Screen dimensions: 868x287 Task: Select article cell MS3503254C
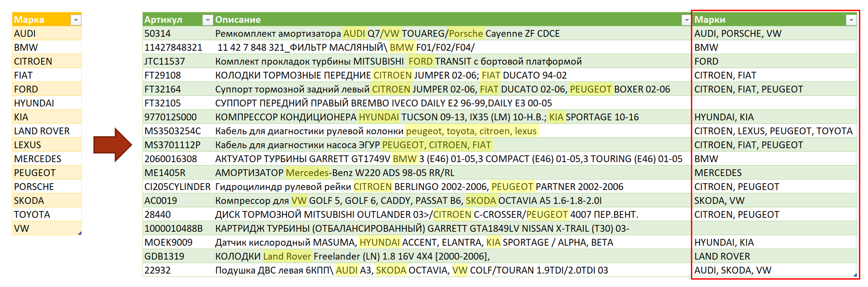click(178, 131)
